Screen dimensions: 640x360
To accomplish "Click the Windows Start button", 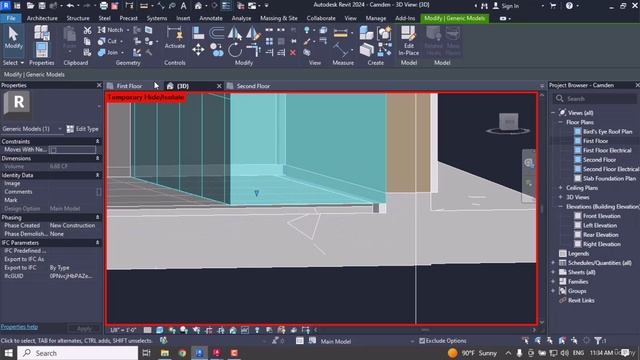I will pyautogui.click(x=8, y=353).
